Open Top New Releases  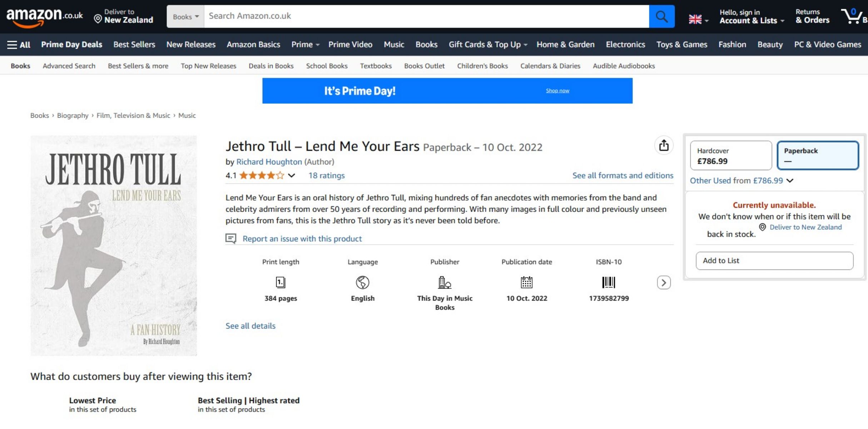(x=208, y=66)
